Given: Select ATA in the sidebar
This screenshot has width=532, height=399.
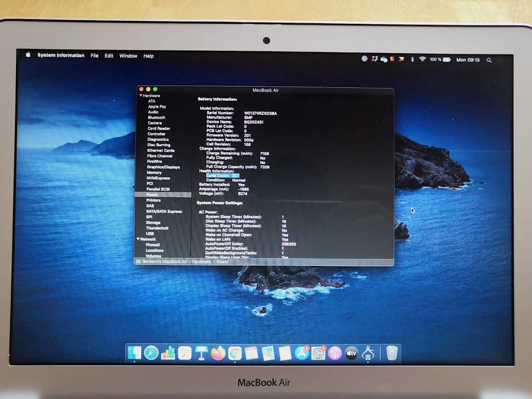Looking at the screenshot, I should pyautogui.click(x=152, y=101).
